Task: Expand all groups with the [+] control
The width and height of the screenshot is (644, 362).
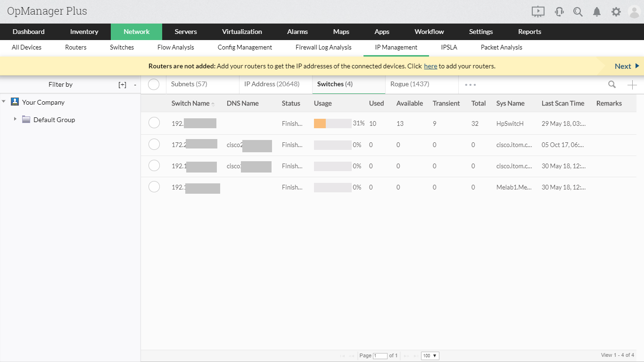Action: point(122,85)
